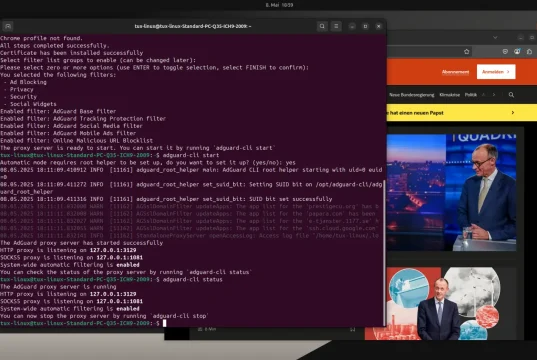The height and width of the screenshot is (360, 537).
Task: Click the Abonnement link on website
Action: 455,72
